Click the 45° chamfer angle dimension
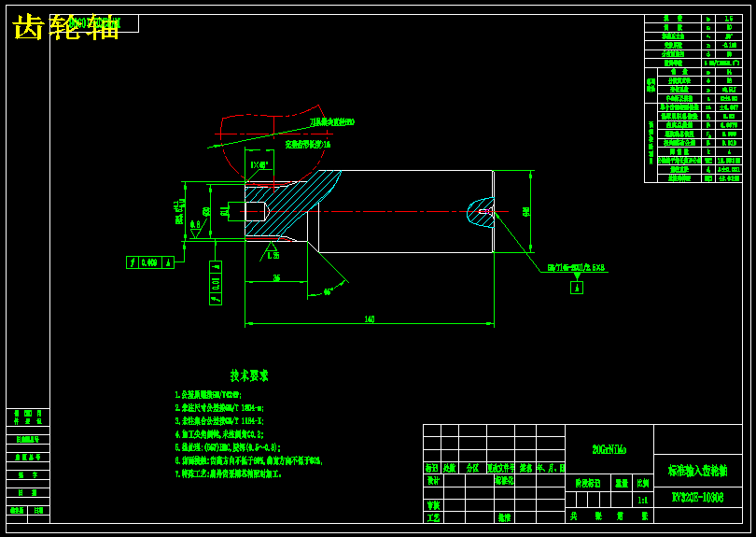Screen dimensions: 756x537 pyautogui.click(x=328, y=292)
